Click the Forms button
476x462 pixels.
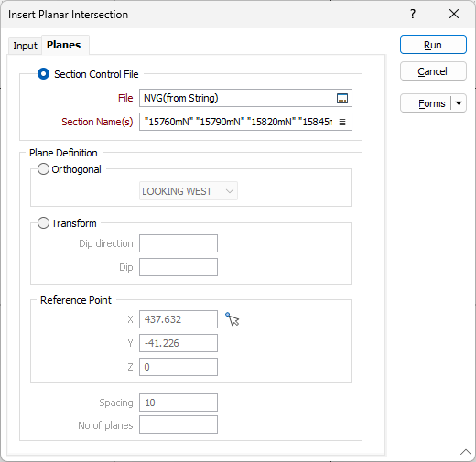tap(426, 103)
